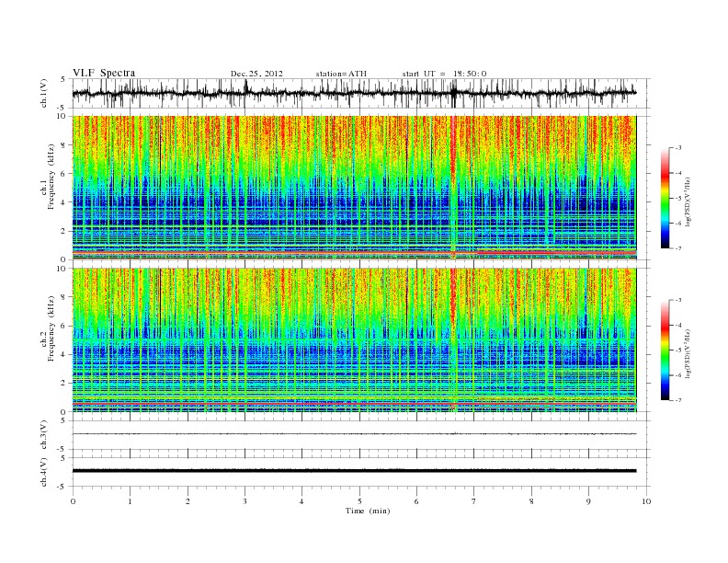Click time axis tick label "9"
The height and width of the screenshot is (563, 728).
pos(588,501)
